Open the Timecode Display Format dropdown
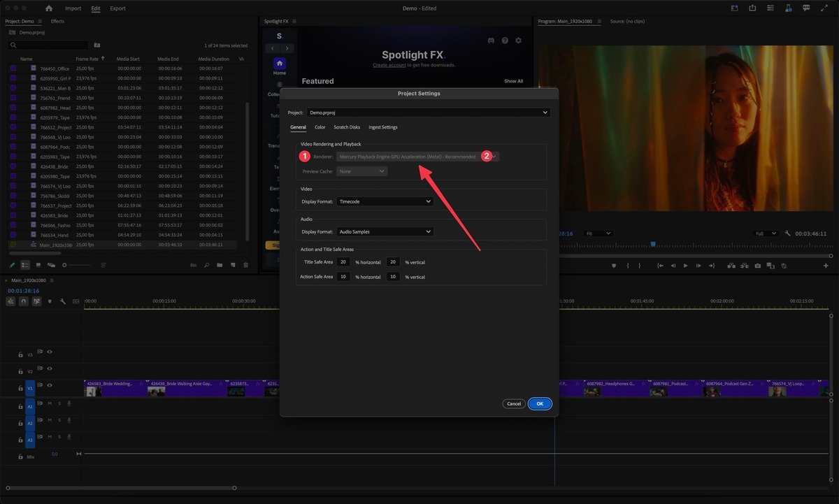Viewport: 839px width, 504px height. tap(385, 201)
